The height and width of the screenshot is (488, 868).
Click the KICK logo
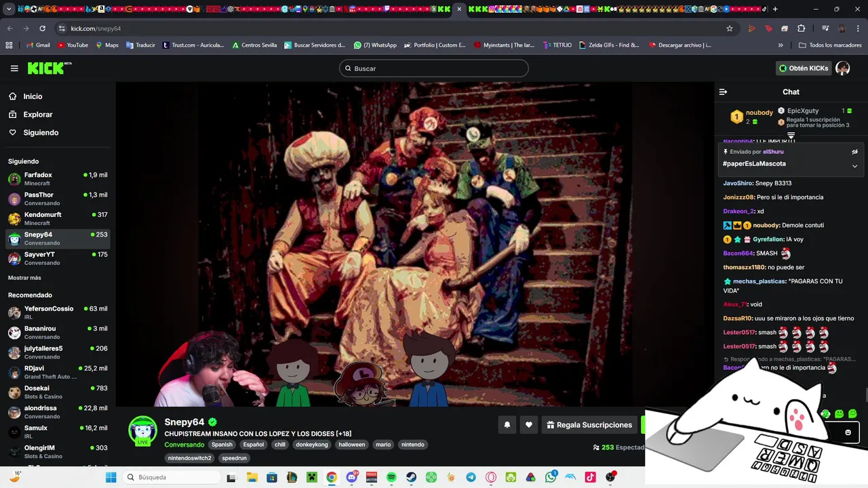(49, 68)
